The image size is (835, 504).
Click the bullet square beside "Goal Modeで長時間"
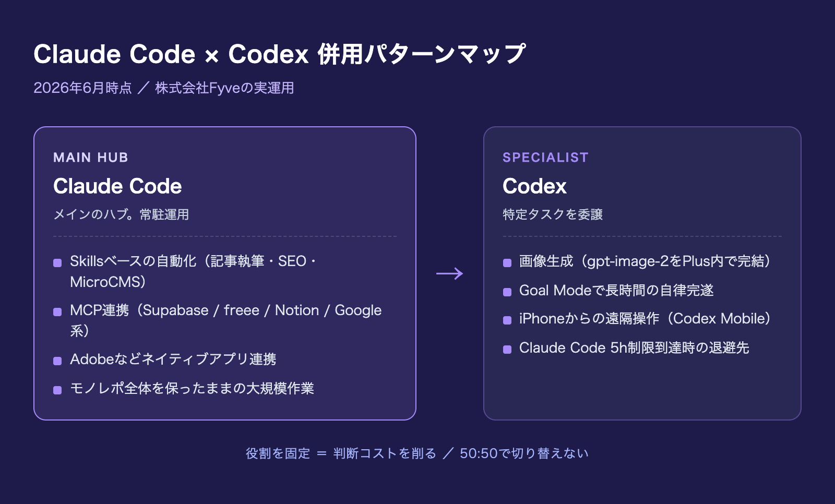[x=507, y=292]
